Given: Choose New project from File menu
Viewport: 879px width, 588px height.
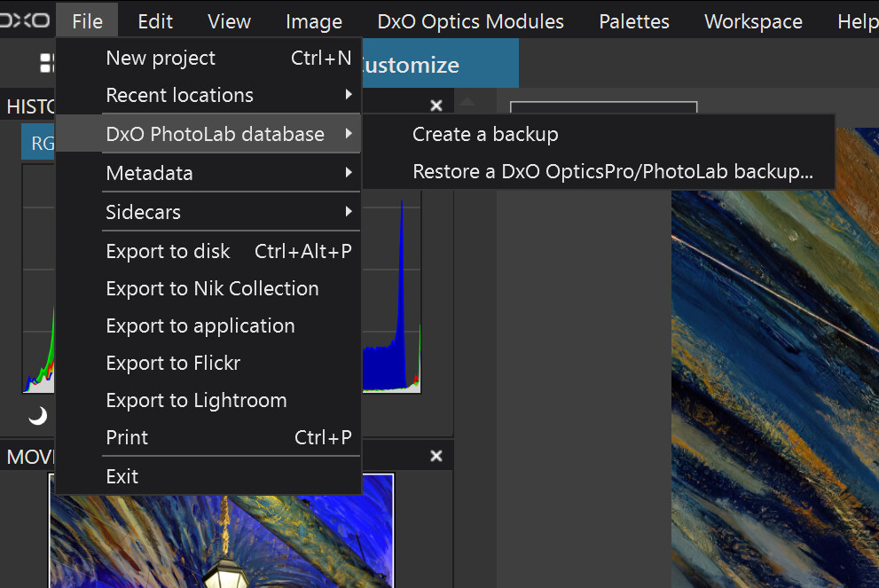Looking at the screenshot, I should coord(208,58).
